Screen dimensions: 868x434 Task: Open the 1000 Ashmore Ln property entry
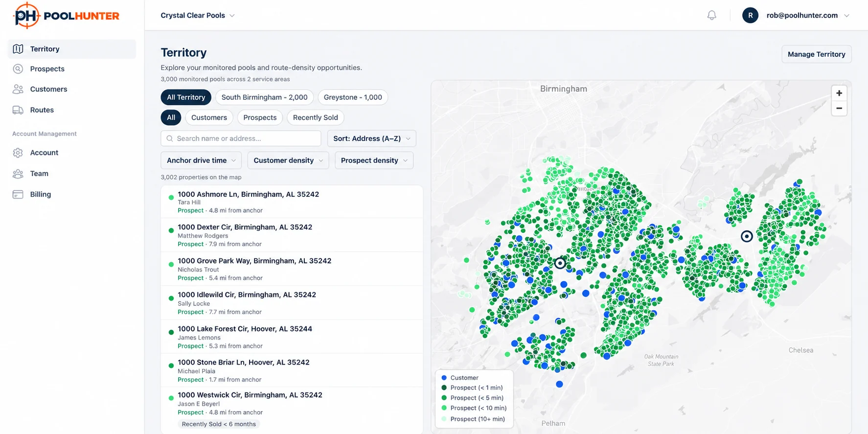pyautogui.click(x=292, y=202)
